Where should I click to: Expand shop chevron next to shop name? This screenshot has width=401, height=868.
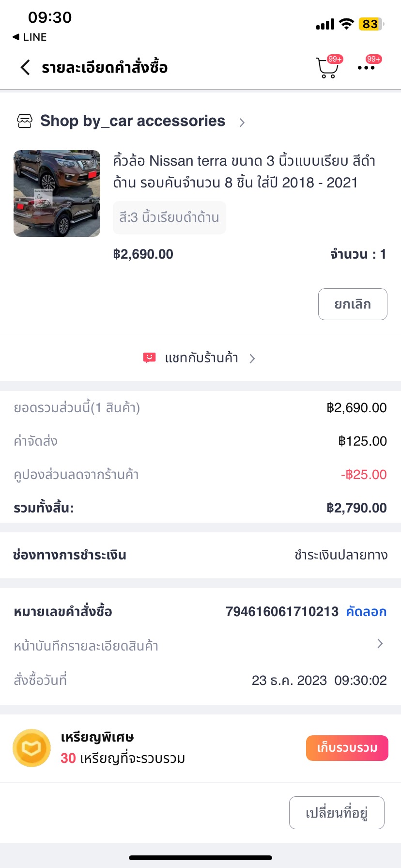tap(242, 123)
